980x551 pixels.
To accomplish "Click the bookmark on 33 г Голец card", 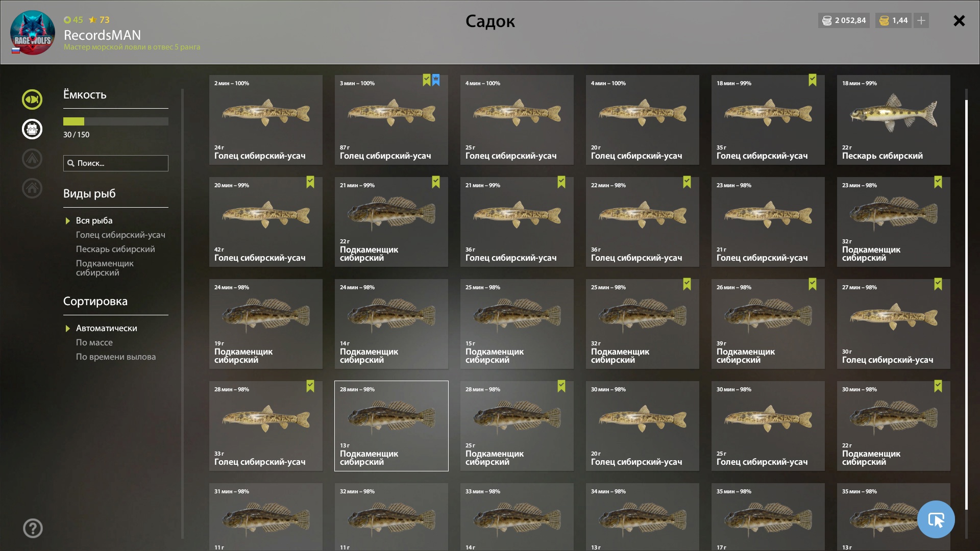I will point(310,386).
